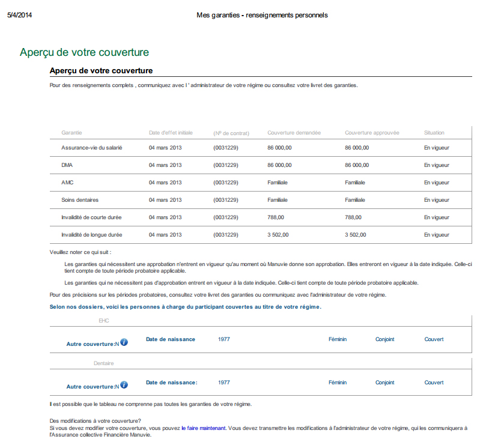This screenshot has height=448, width=486.
Task: Open the 'le faire maintenant' link
Action: tap(204, 428)
